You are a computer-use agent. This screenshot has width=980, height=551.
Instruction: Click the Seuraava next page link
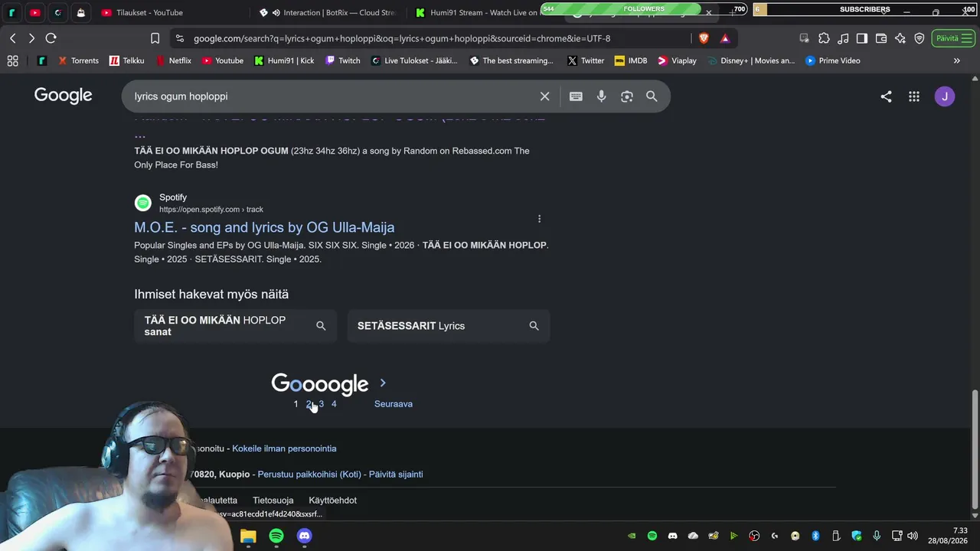pos(394,404)
